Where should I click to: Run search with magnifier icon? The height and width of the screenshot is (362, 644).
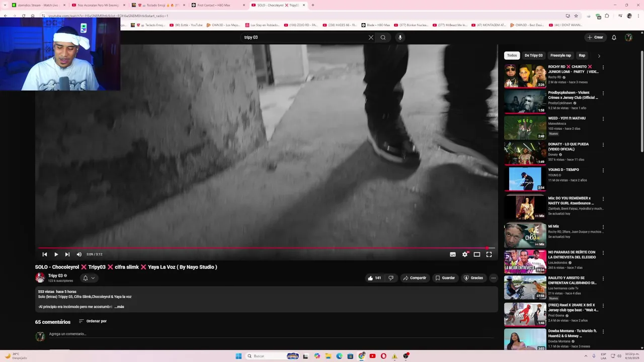pos(383,37)
